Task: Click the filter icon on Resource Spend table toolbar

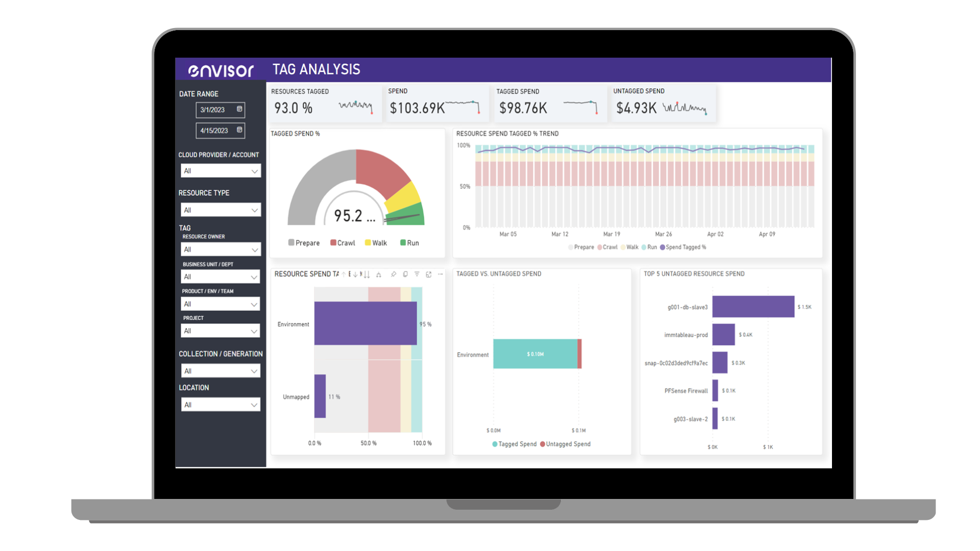Action: click(x=418, y=274)
